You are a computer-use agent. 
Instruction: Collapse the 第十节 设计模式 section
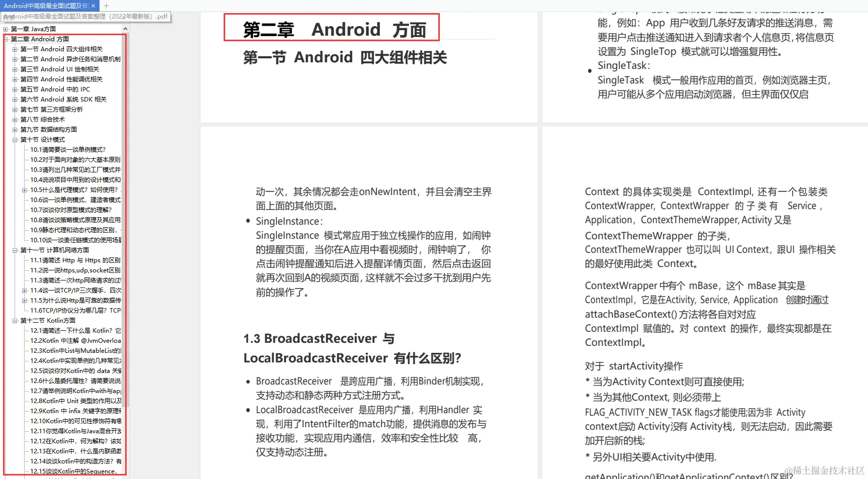[x=15, y=139]
